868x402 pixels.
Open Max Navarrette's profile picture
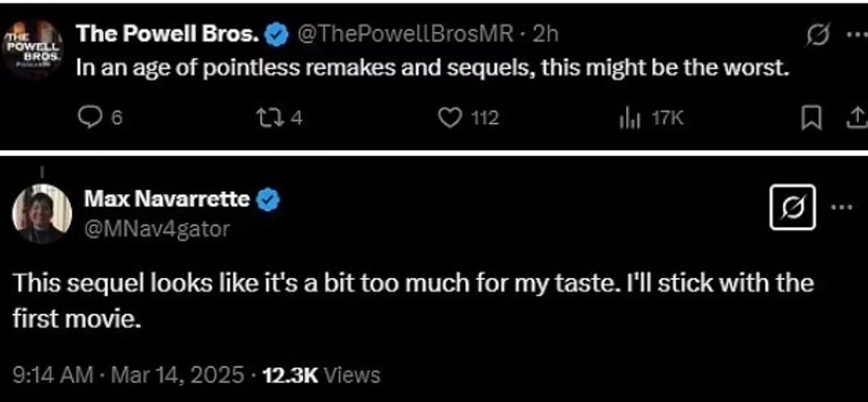pyautogui.click(x=42, y=213)
